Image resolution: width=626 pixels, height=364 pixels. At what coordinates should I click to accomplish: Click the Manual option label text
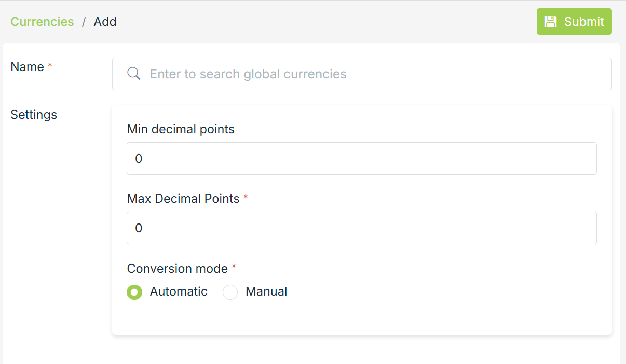point(266,291)
